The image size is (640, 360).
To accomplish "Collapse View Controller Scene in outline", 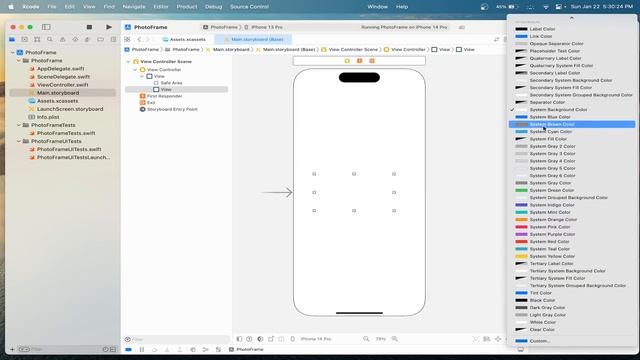I will coord(128,62).
